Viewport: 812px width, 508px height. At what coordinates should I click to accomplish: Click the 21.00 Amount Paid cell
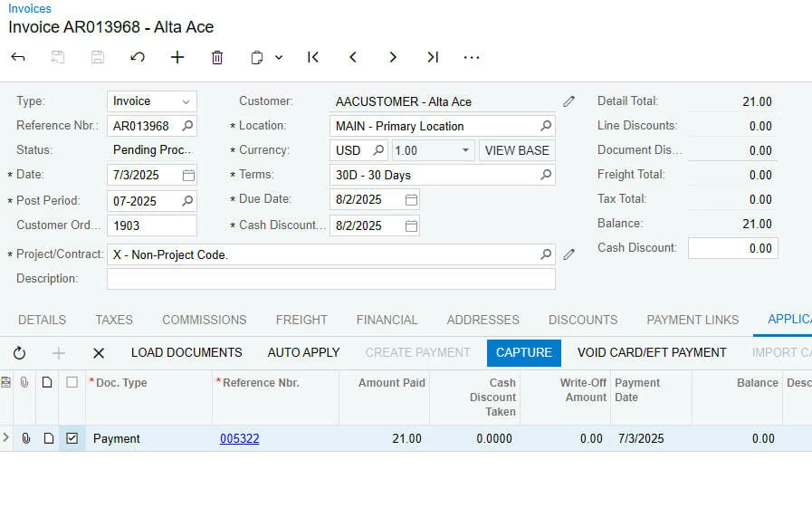(x=384, y=438)
